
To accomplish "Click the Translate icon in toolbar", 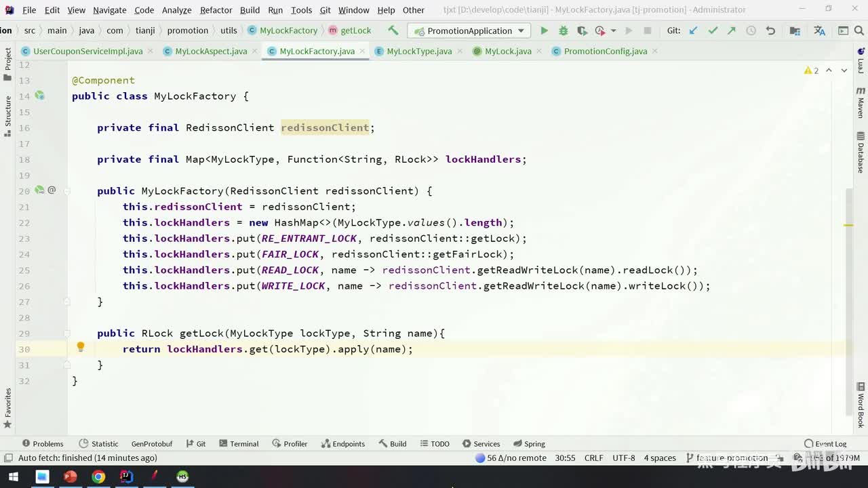I will coord(819,30).
